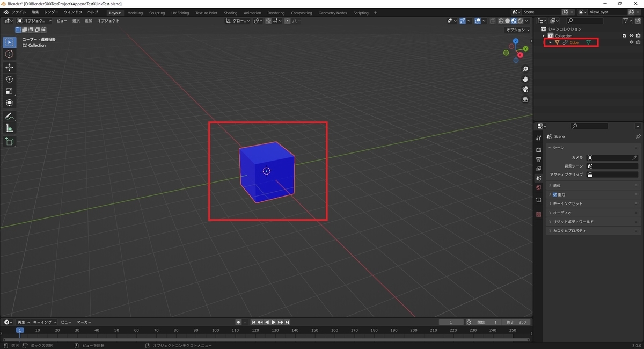Image resolution: width=644 pixels, height=349 pixels.
Task: Hide Cube with its eye icon
Action: point(631,42)
